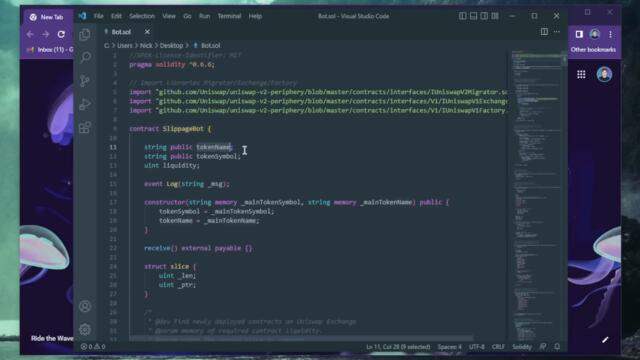Click on event Log(string _msg) line
640x360 pixels.
coord(187,184)
